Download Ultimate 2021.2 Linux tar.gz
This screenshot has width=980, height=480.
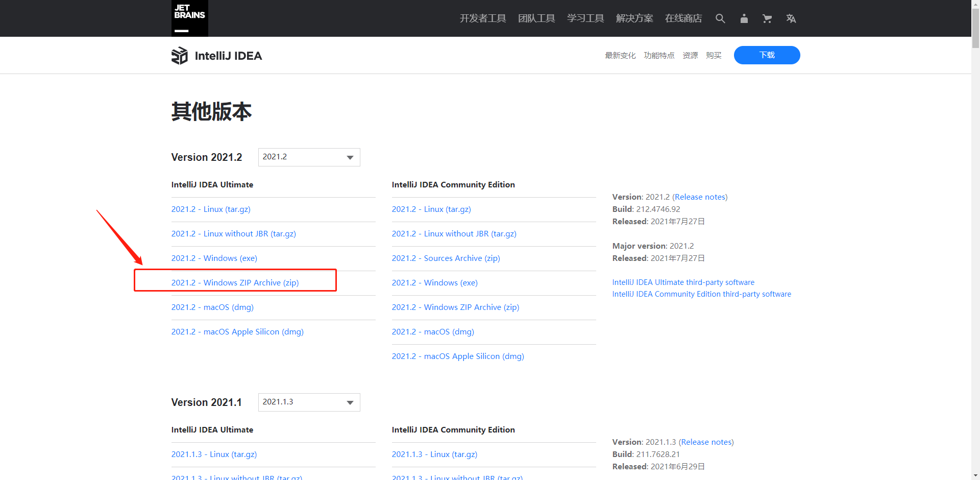tap(211, 209)
